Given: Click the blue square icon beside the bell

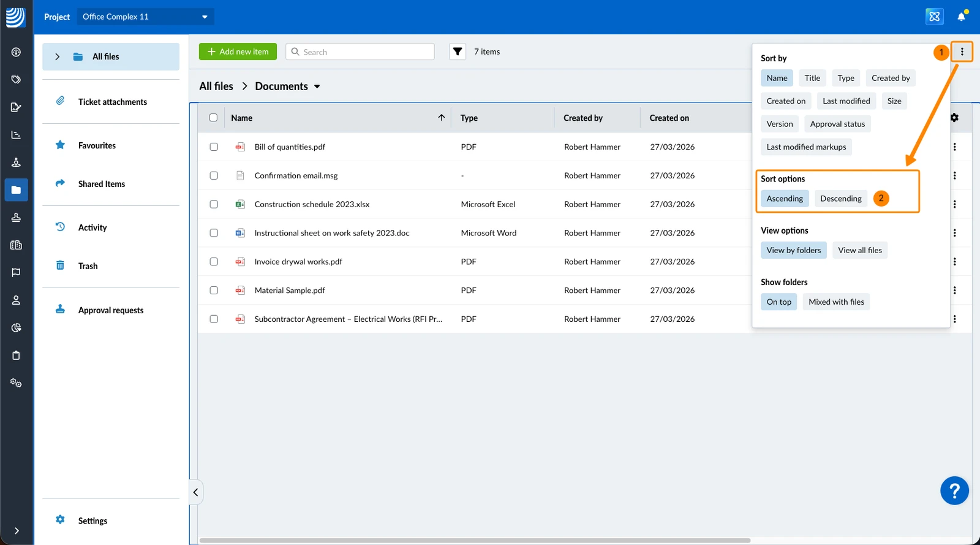Looking at the screenshot, I should click(x=935, y=17).
